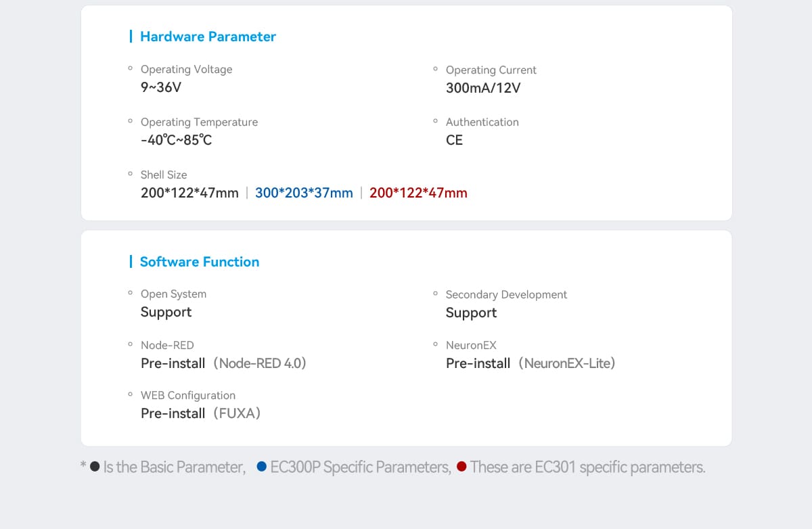Click the red 200*122*47mm shell size
Image resolution: width=812 pixels, height=529 pixels.
(x=418, y=193)
